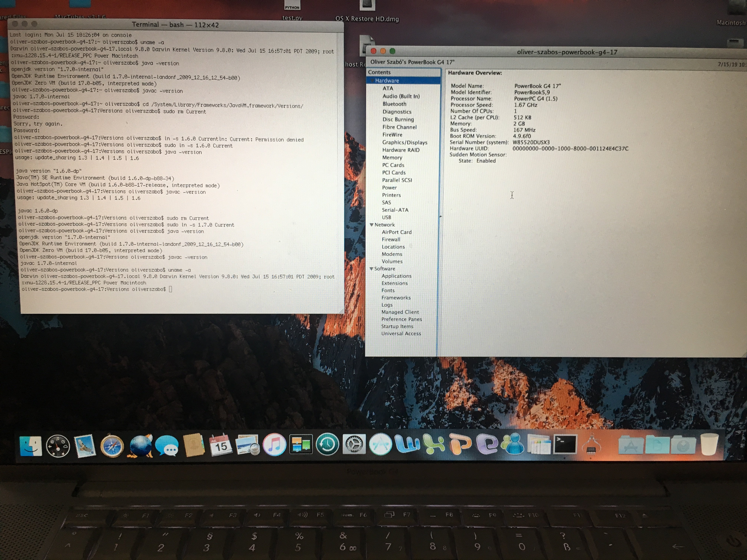Viewport: 747px width, 560px height.
Task: Select Firewall under Network
Action: (391, 240)
